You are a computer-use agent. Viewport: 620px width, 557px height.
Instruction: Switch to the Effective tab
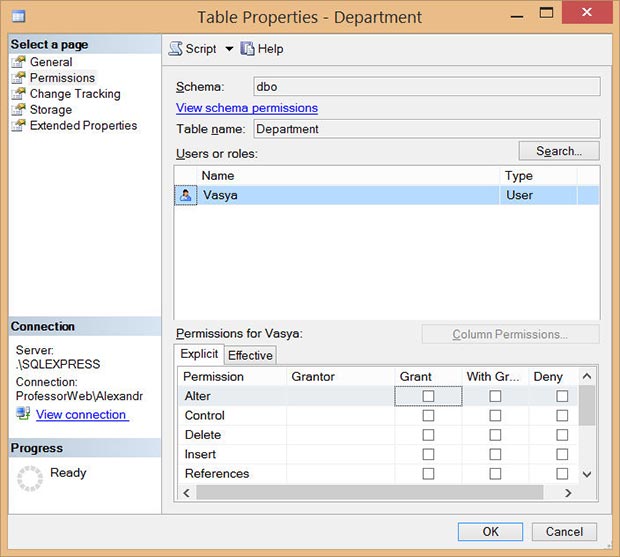coord(250,355)
